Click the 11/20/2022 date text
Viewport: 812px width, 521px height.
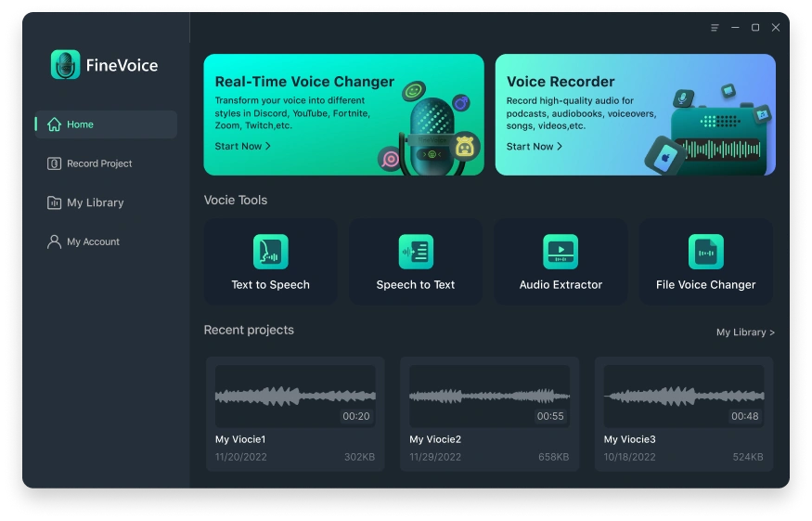240,457
